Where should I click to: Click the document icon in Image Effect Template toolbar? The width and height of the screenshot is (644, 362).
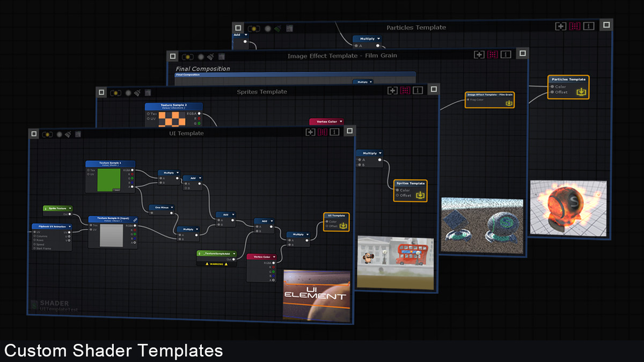(x=222, y=56)
